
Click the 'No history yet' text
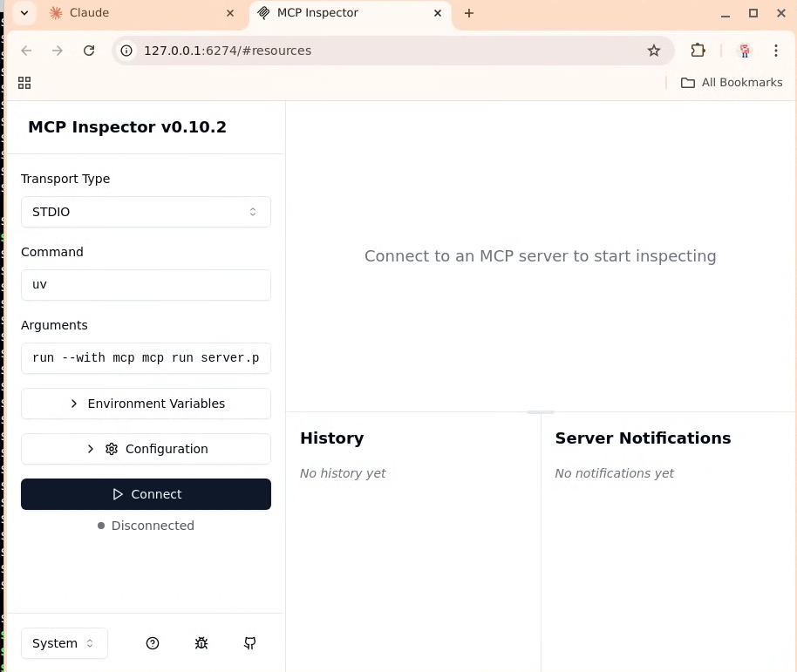tap(343, 473)
